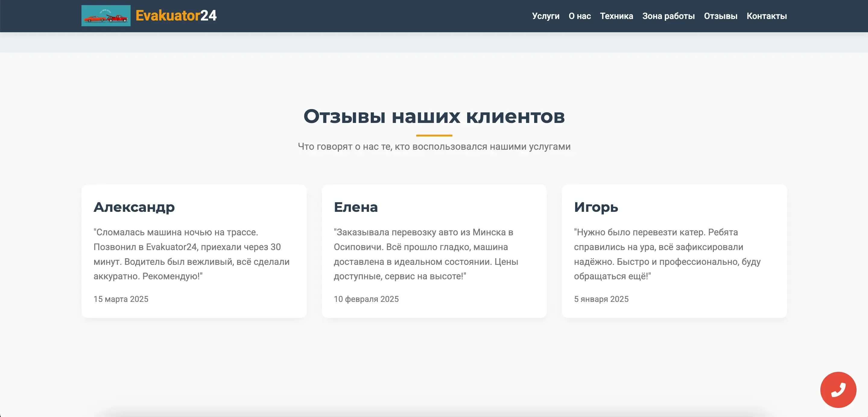
Task: Select the review card from Александр
Action: [194, 250]
